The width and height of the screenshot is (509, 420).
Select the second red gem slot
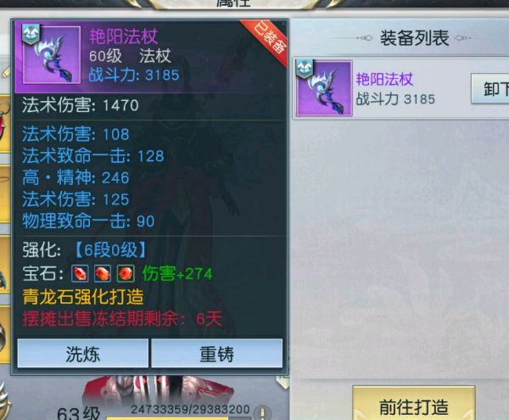[x=103, y=273]
